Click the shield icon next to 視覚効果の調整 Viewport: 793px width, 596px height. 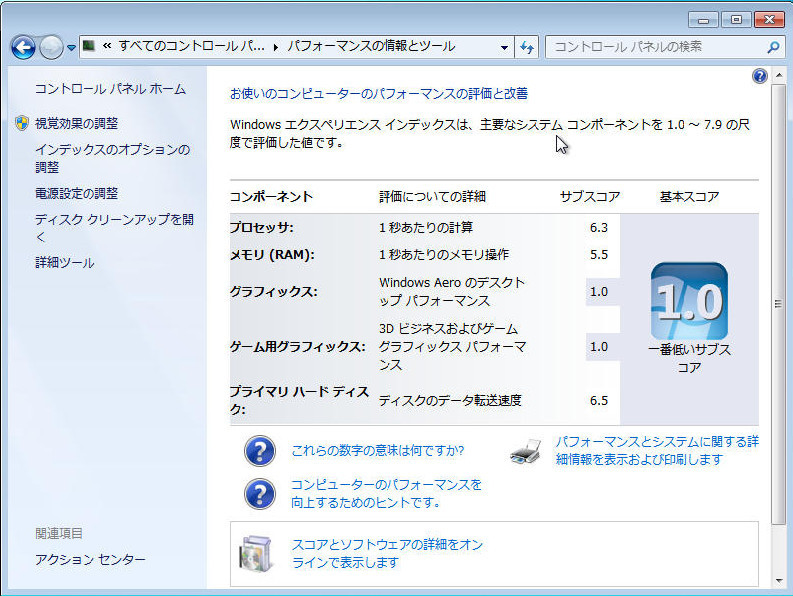22,123
